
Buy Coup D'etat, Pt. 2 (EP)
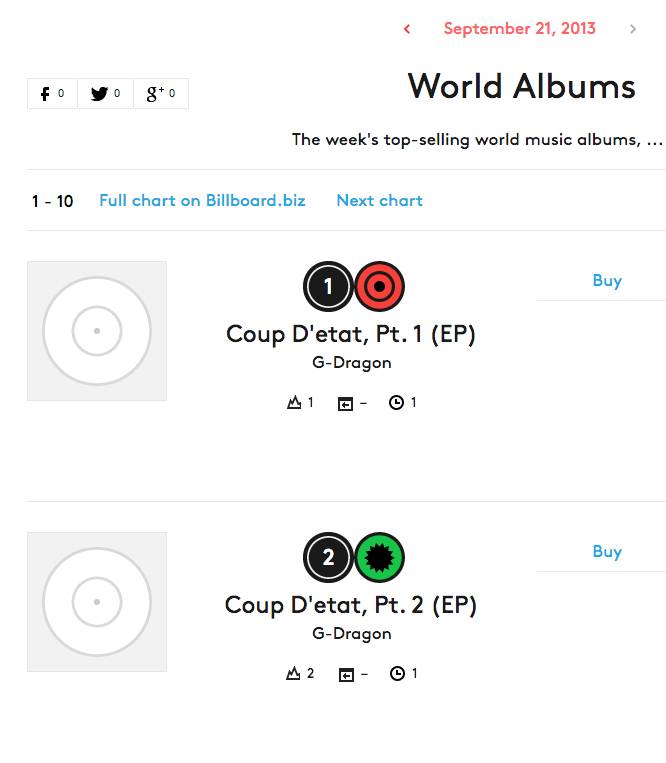pyautogui.click(x=607, y=552)
